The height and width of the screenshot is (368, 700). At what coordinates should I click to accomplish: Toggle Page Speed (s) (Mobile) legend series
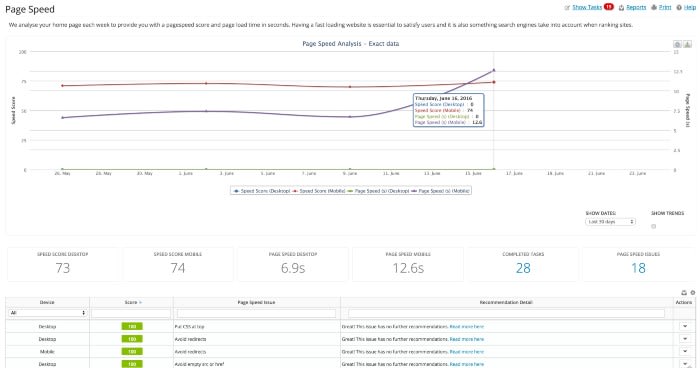(440, 191)
